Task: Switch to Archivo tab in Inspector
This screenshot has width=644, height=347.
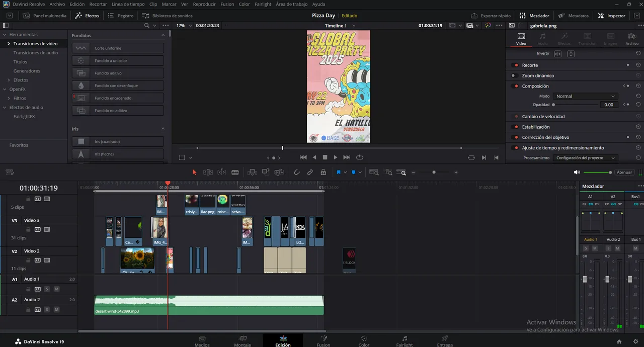Action: click(x=632, y=39)
